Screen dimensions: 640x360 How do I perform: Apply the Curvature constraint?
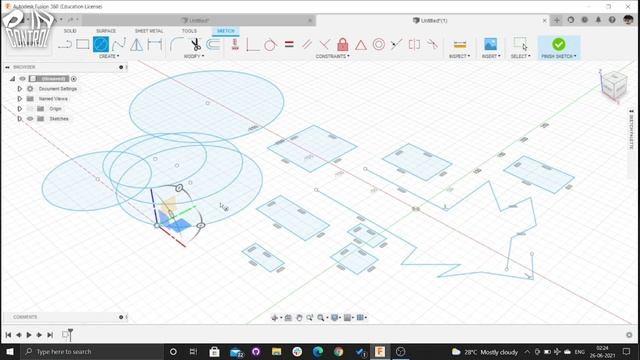click(432, 44)
